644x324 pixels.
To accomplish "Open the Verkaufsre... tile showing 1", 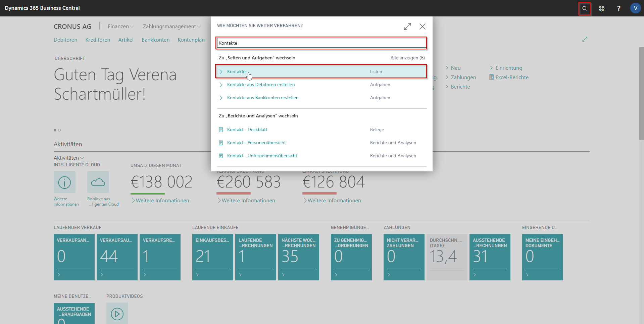I will pos(160,257).
